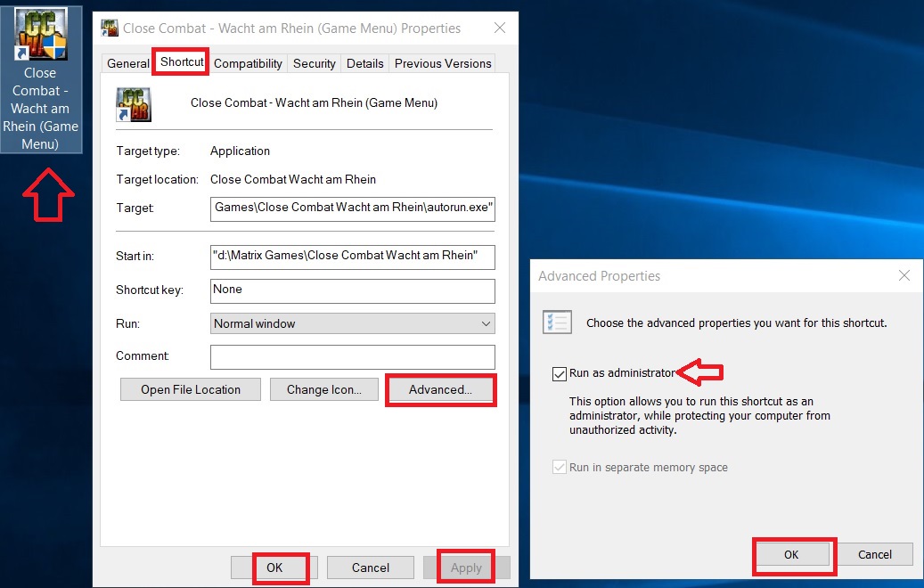The image size is (924, 588).
Task: Toggle the Run as administrator checkbox
Action: tap(560, 373)
